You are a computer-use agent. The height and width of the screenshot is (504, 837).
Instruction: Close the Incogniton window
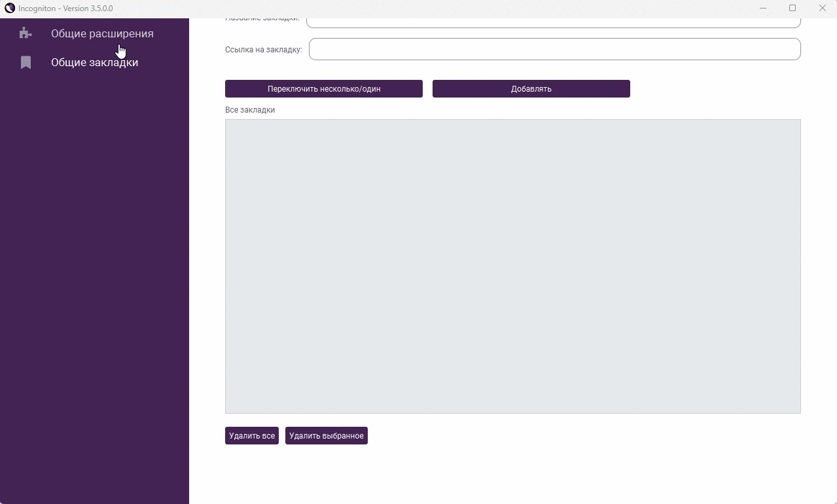822,9
